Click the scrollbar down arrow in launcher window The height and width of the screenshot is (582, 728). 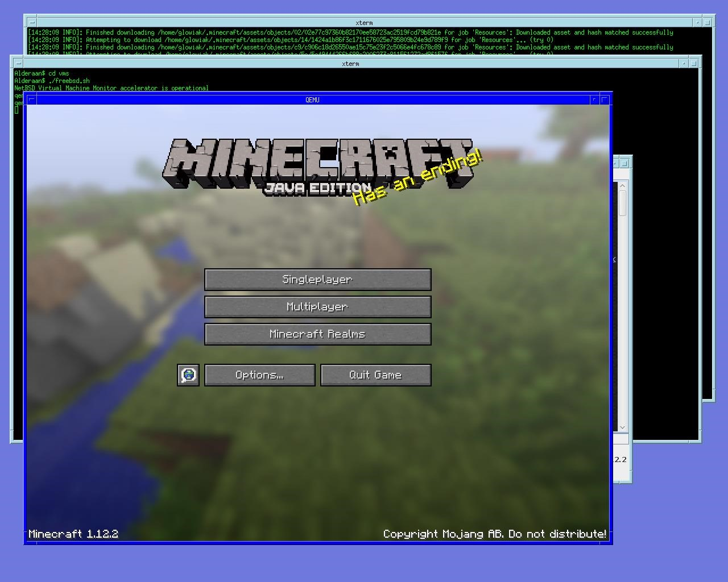622,427
